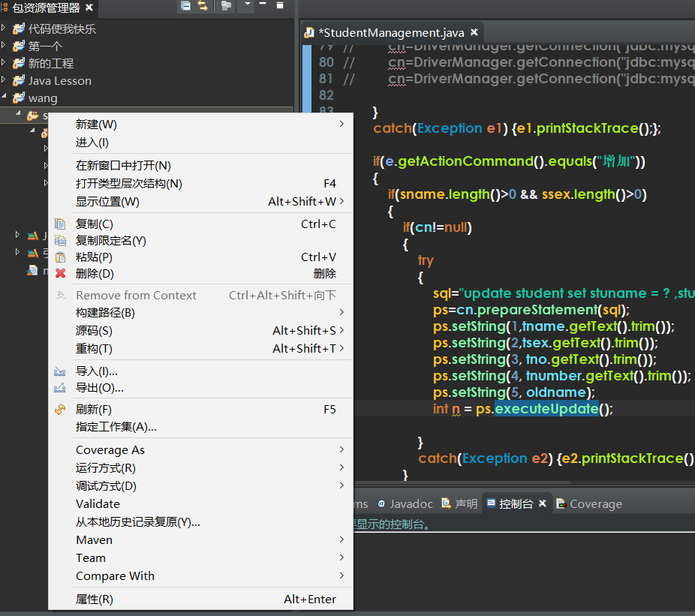Expand the 代码使我快乐 project
Viewport: 695px width, 616px height.
(x=4, y=29)
